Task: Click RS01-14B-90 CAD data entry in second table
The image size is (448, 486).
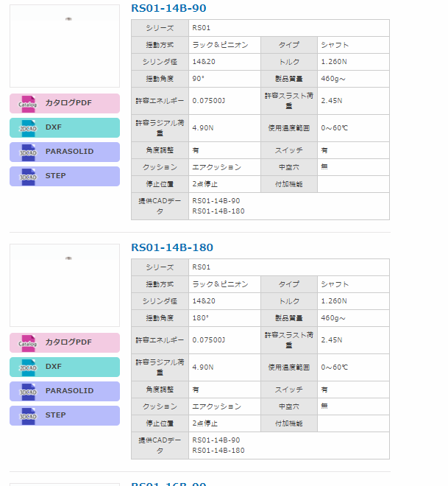Action: pyautogui.click(x=216, y=440)
